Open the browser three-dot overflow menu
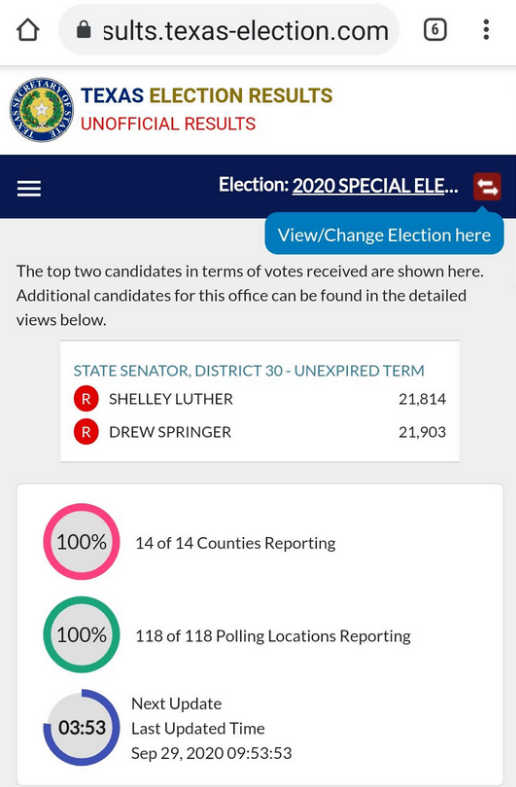Viewport: 516px width, 787px height. 486,30
